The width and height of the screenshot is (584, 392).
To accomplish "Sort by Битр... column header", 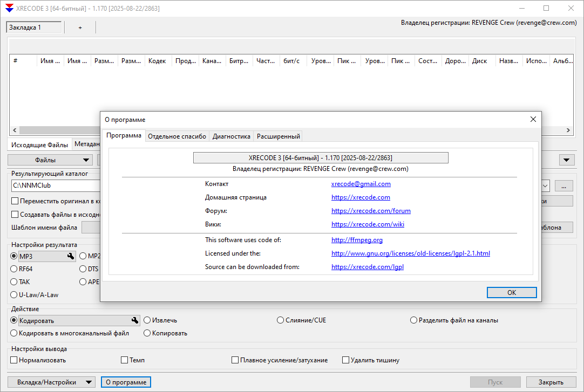I will click(239, 60).
